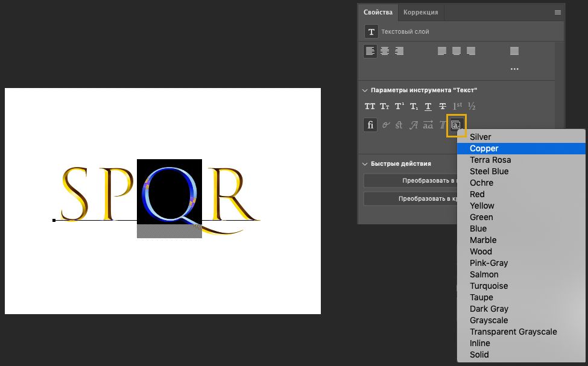Justify all paragraph lines icon

[x=514, y=51]
